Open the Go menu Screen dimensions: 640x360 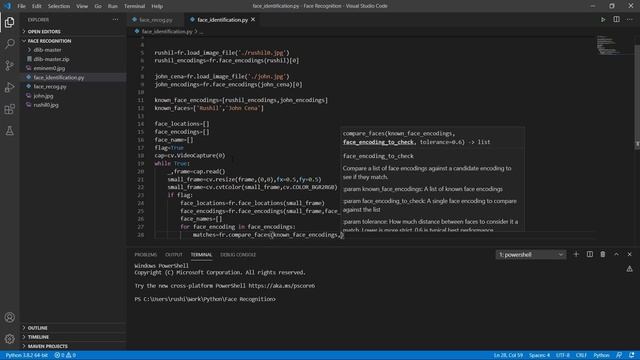98,6
